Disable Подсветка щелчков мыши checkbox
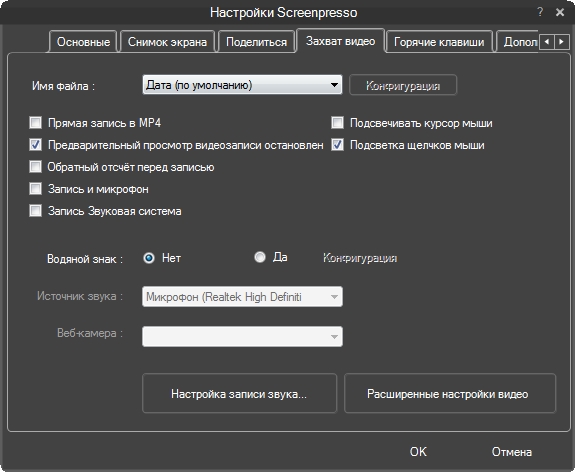This screenshot has width=575, height=472. (x=337, y=144)
